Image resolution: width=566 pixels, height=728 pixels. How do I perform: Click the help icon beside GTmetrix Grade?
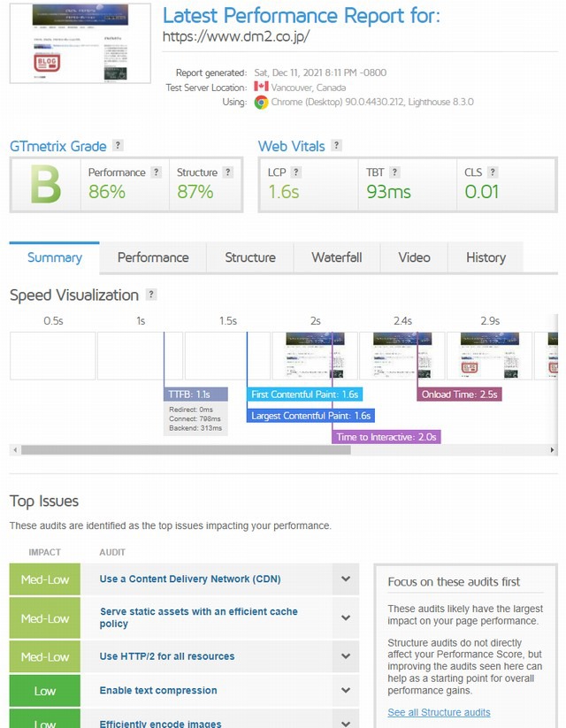coord(118,146)
